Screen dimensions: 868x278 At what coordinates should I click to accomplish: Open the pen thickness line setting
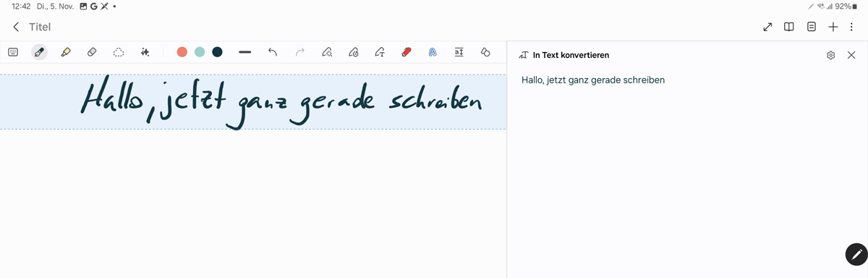click(244, 52)
